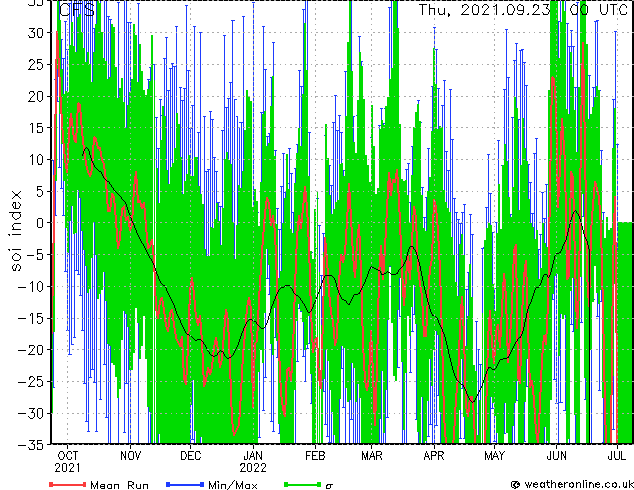Click the sigma symbol in the legend
Image resolution: width=634 pixels, height=490 pixels.
pyautogui.click(x=329, y=486)
